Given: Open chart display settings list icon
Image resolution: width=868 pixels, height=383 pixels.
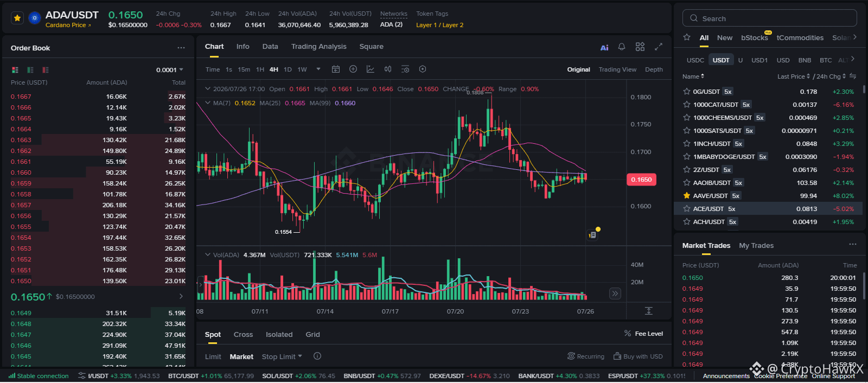Looking at the screenshot, I should point(405,69).
